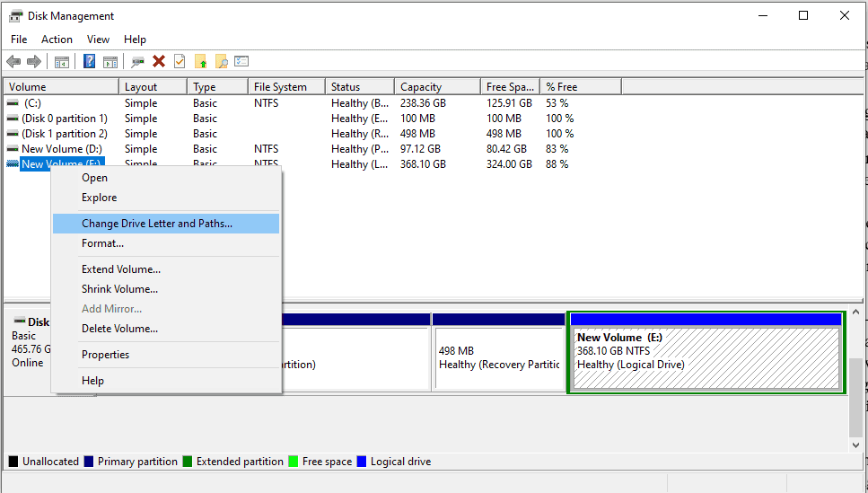The height and width of the screenshot is (493, 868).
Task: Click the 324.00 GB free space cell
Action: (509, 164)
